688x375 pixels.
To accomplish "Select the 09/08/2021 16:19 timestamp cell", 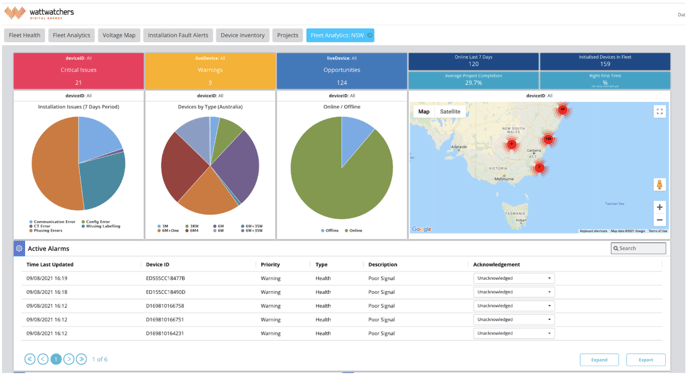I will pyautogui.click(x=47, y=278).
